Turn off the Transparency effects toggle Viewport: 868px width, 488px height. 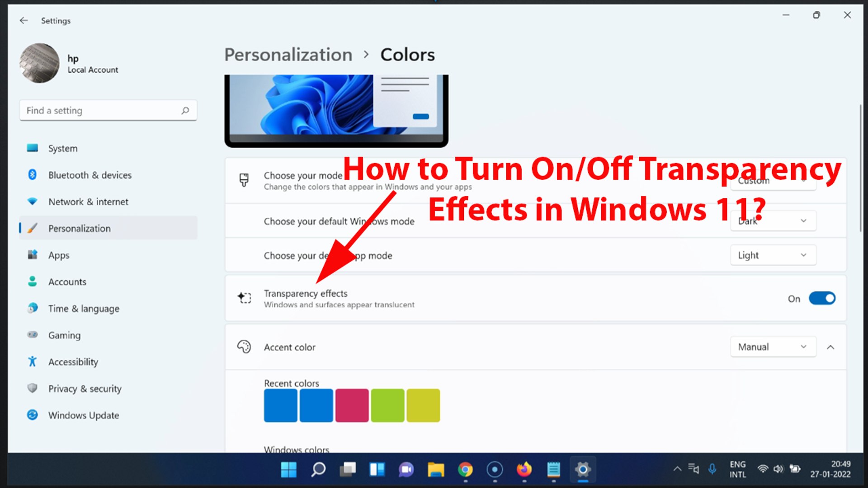pyautogui.click(x=821, y=298)
